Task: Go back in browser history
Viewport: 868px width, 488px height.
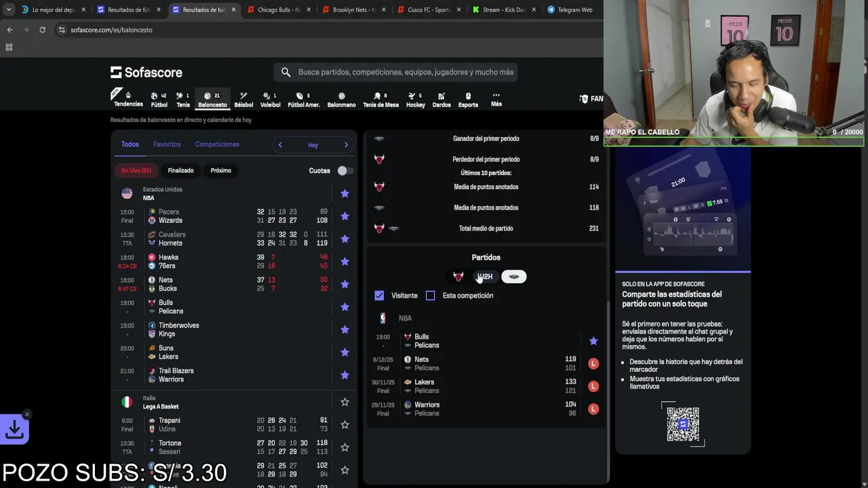Action: point(9,30)
